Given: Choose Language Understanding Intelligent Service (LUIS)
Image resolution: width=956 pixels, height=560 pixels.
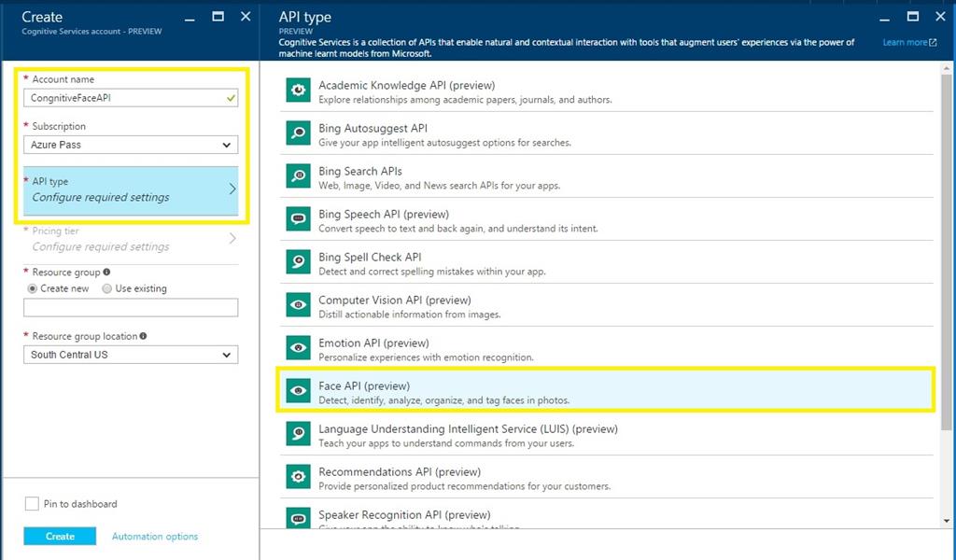Looking at the screenshot, I should click(468, 429).
